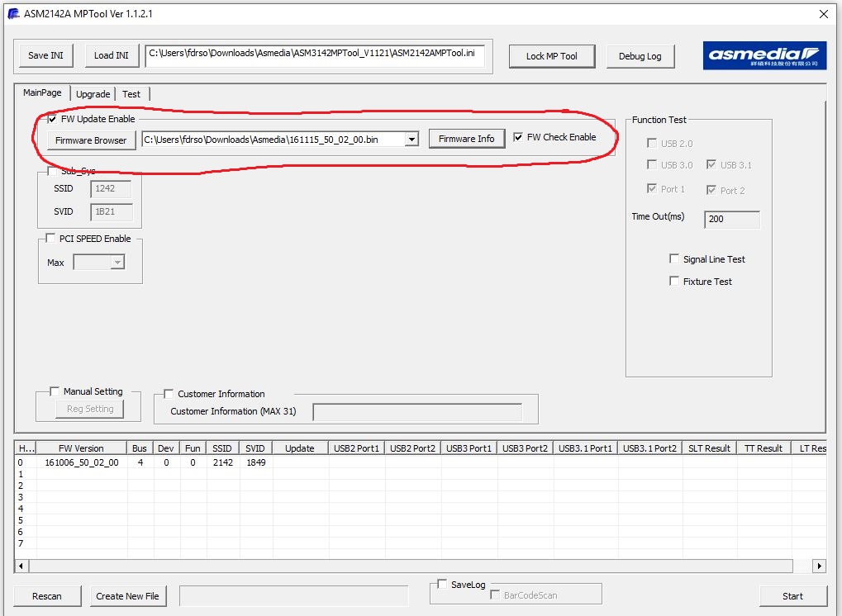Enable Signal Line Test checkbox
Image resolution: width=842 pixels, height=616 pixels.
coord(674,258)
